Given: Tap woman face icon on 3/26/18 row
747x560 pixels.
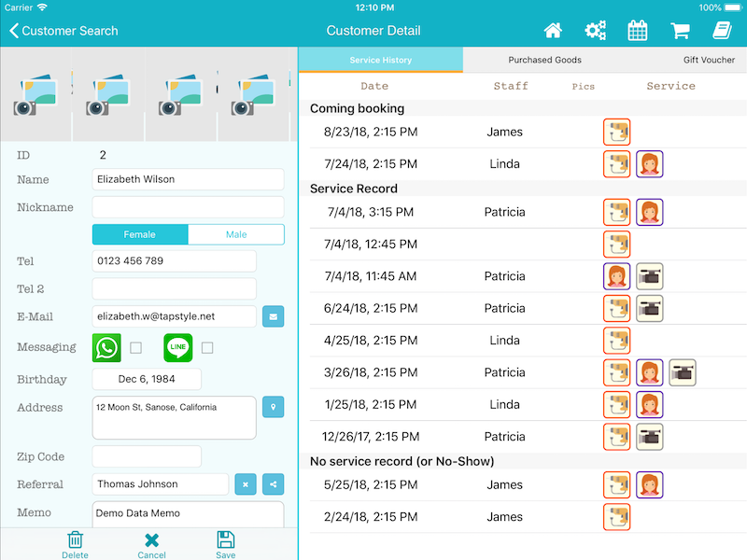Looking at the screenshot, I should tap(650, 372).
